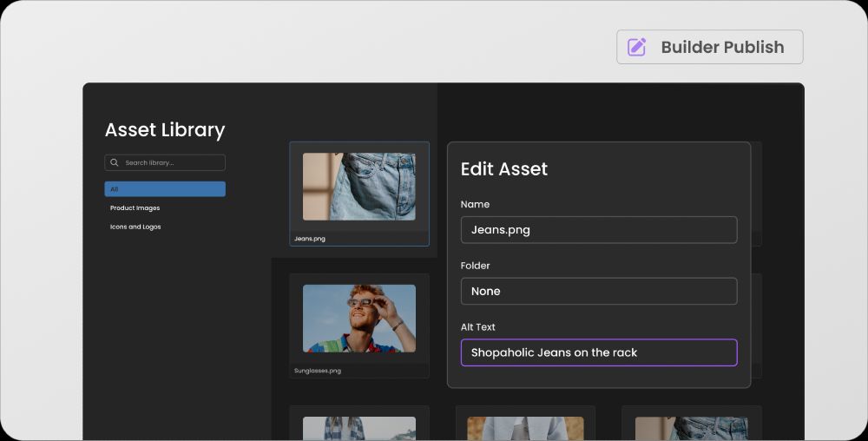This screenshot has height=441, width=868.
Task: Click the Sunglasses.png file name label
Action: tap(317, 371)
